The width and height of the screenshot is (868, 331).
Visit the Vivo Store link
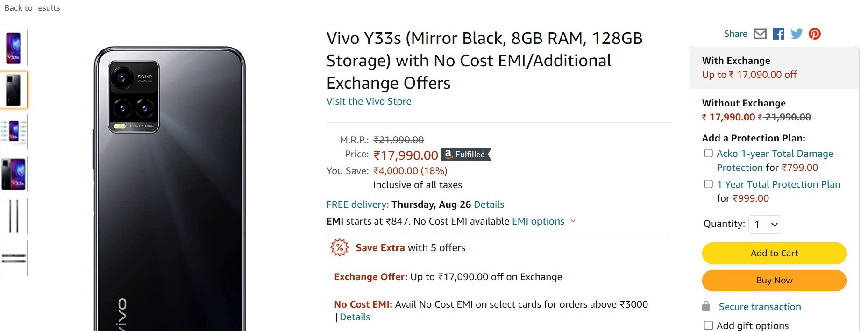click(x=369, y=101)
